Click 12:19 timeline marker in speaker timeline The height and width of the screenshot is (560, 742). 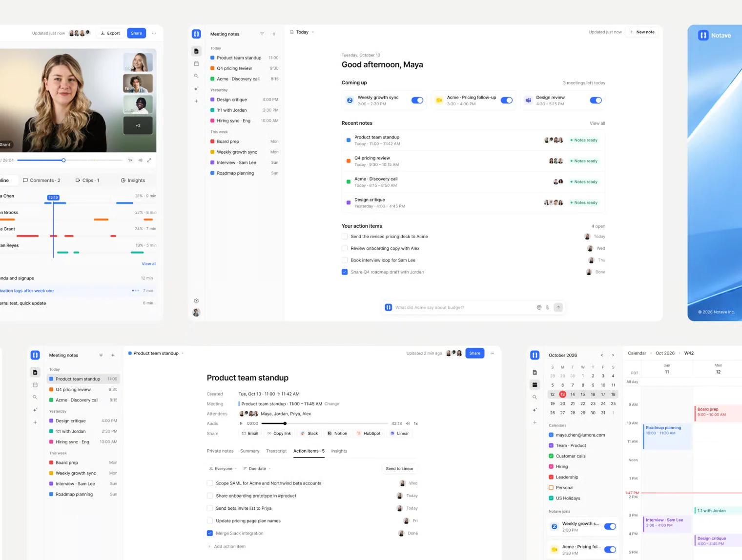[x=53, y=198]
